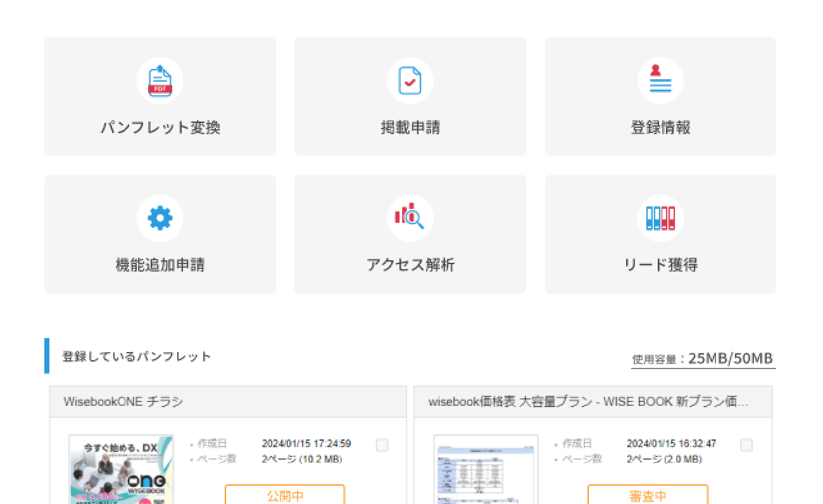Choose the リード獲得 text label

point(660,265)
